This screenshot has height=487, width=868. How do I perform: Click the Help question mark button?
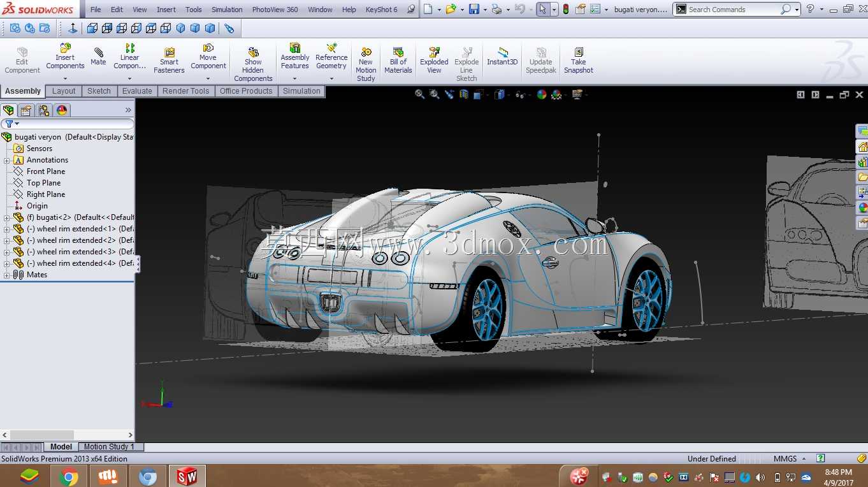[x=810, y=10]
